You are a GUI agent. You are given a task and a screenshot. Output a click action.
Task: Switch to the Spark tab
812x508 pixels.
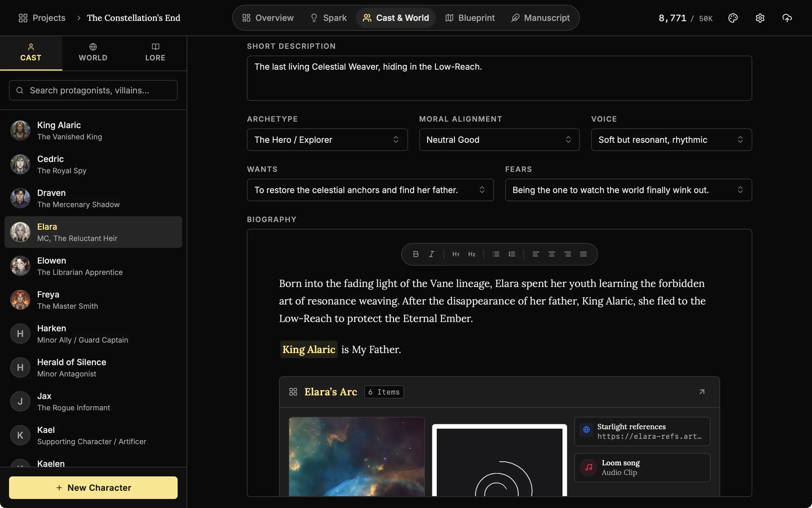coord(328,18)
